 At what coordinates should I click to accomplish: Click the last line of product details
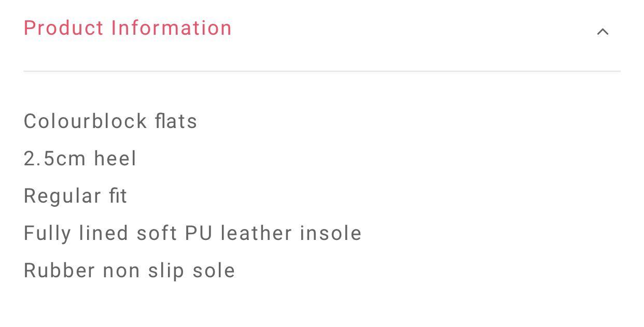(x=129, y=270)
